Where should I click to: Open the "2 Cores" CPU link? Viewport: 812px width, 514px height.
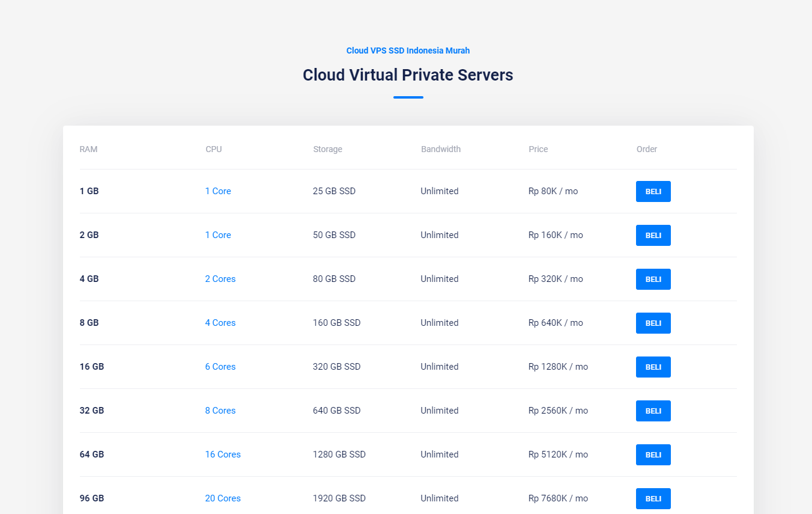tap(220, 279)
